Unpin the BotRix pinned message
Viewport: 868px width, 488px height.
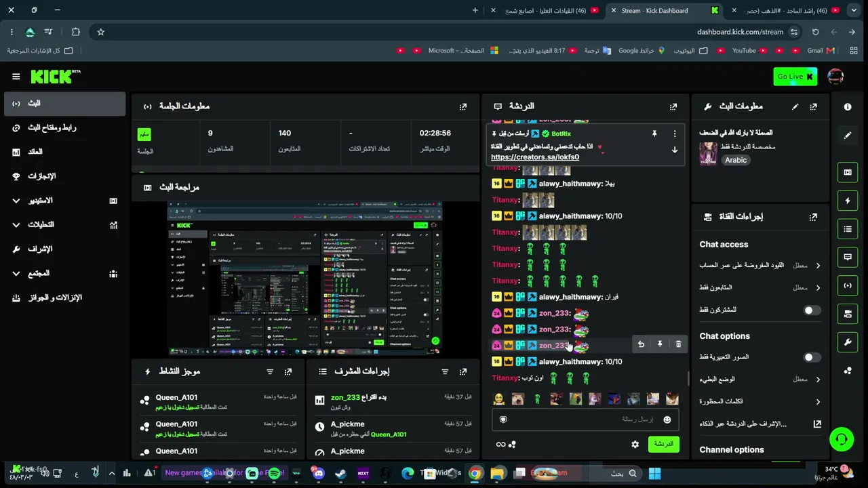pyautogui.click(x=654, y=134)
